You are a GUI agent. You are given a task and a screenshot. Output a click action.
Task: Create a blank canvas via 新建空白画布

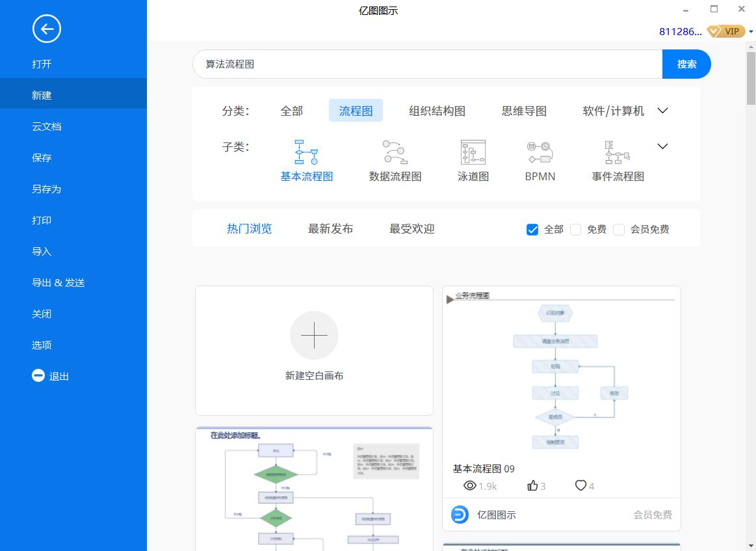pos(314,350)
